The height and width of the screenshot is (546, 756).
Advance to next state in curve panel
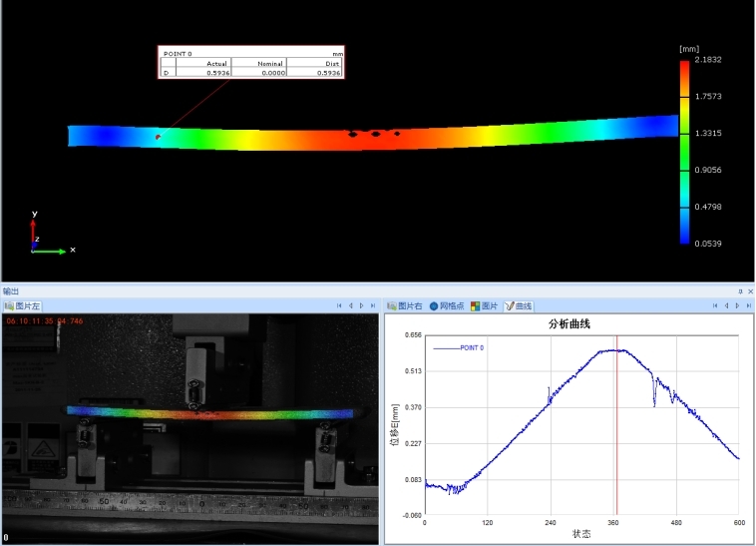(x=736, y=305)
